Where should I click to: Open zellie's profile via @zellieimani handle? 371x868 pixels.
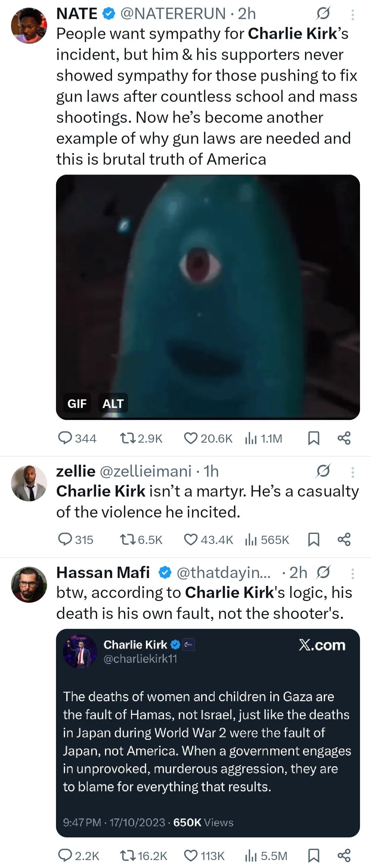coord(145,471)
